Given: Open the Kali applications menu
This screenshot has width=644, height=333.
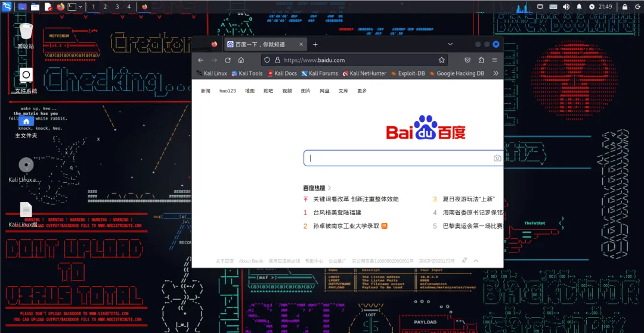Looking at the screenshot, I should [x=6, y=7].
